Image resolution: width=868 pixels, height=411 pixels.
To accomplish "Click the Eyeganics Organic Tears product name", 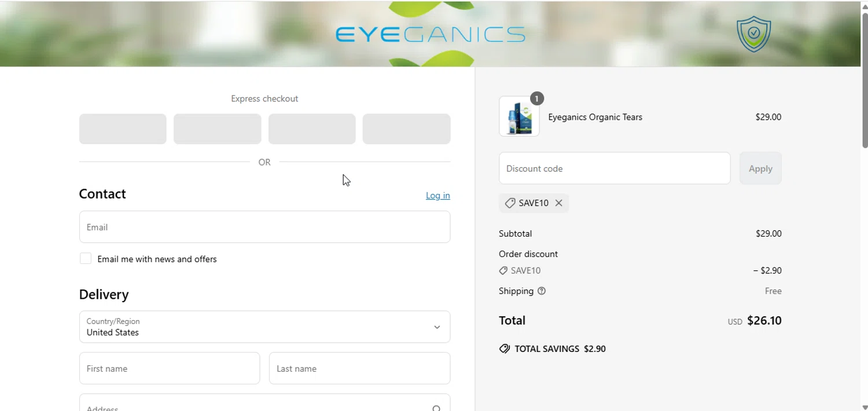I will click(x=595, y=117).
